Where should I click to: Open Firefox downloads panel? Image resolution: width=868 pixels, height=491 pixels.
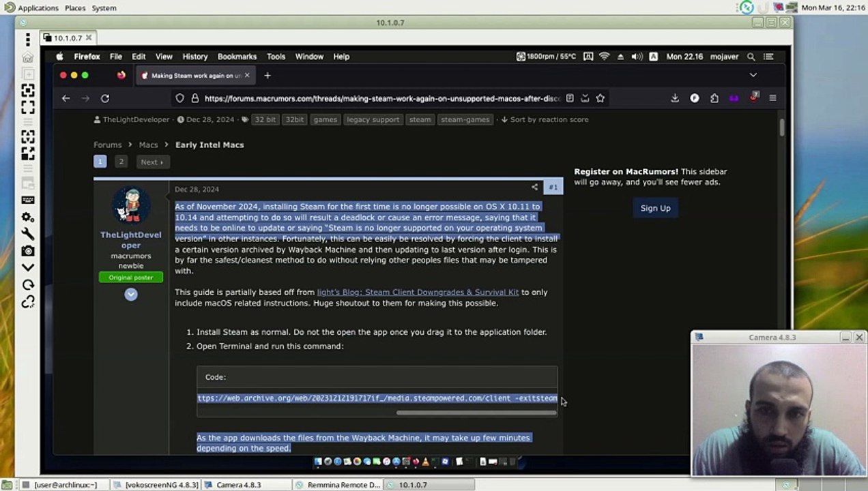[675, 98]
